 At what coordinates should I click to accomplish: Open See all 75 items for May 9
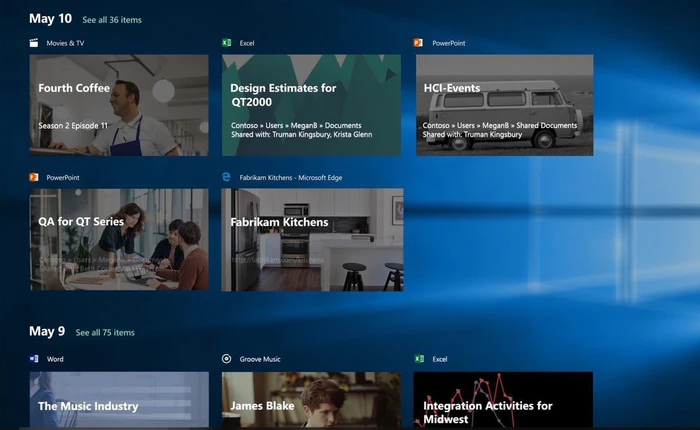(x=105, y=332)
